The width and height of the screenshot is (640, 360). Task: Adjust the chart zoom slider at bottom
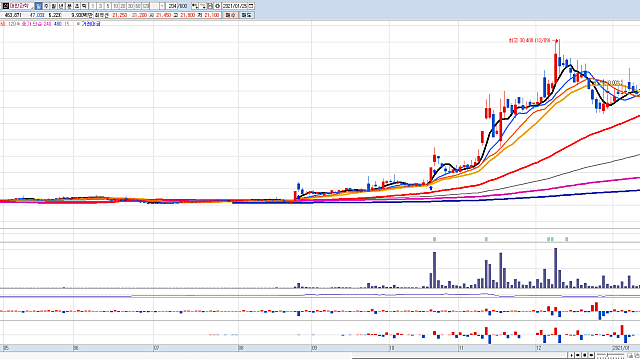pos(607,355)
